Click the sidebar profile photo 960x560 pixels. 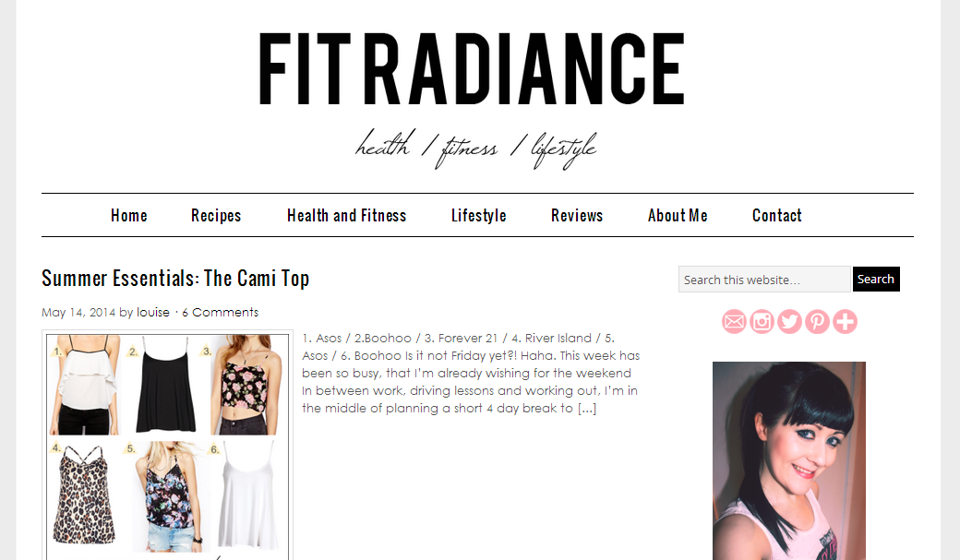pos(789,461)
